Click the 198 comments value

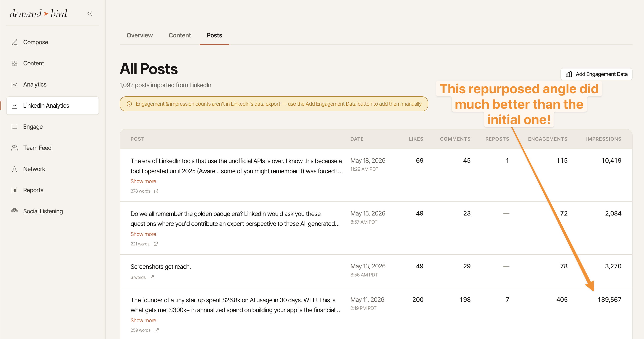pos(465,299)
